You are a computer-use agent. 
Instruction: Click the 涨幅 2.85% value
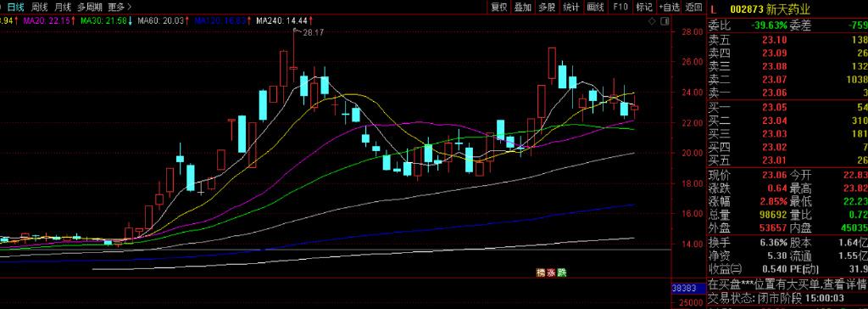click(773, 202)
